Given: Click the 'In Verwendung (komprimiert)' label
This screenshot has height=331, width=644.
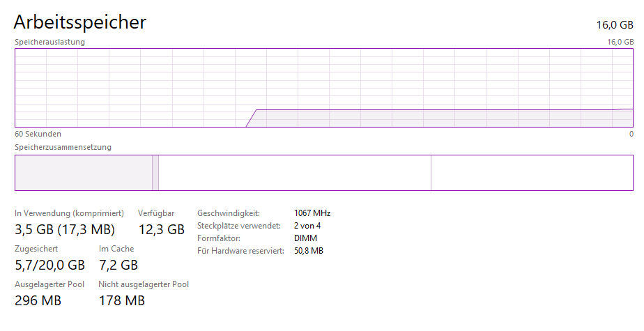Looking at the screenshot, I should coord(69,213).
